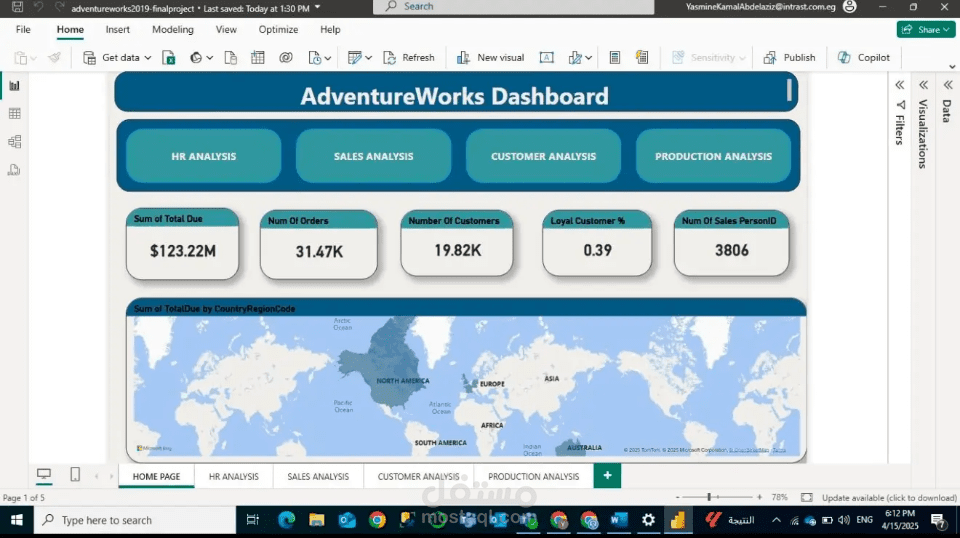This screenshot has width=960, height=538.
Task: Click the Publish button
Action: [x=789, y=58]
